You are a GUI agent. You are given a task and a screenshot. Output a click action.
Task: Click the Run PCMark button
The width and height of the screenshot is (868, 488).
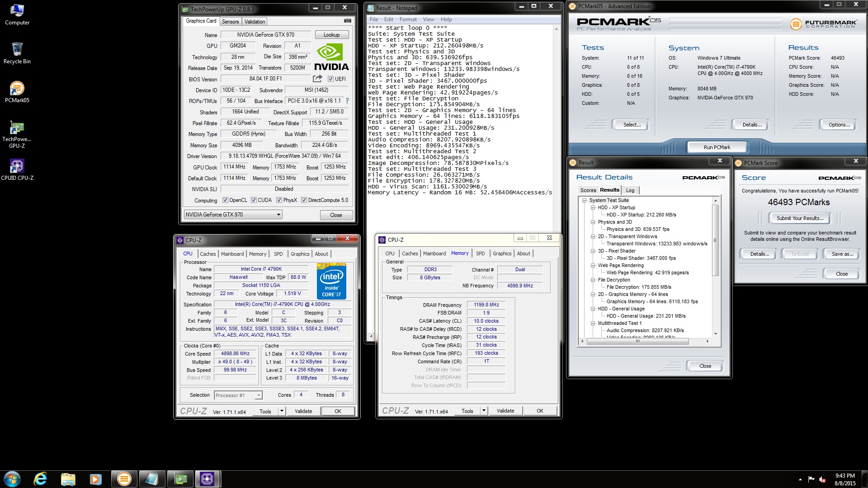click(x=717, y=147)
